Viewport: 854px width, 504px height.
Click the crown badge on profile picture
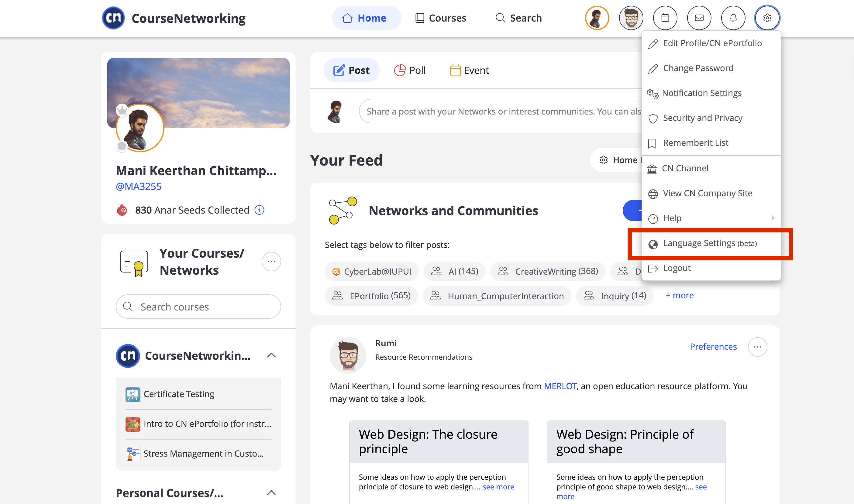(122, 110)
